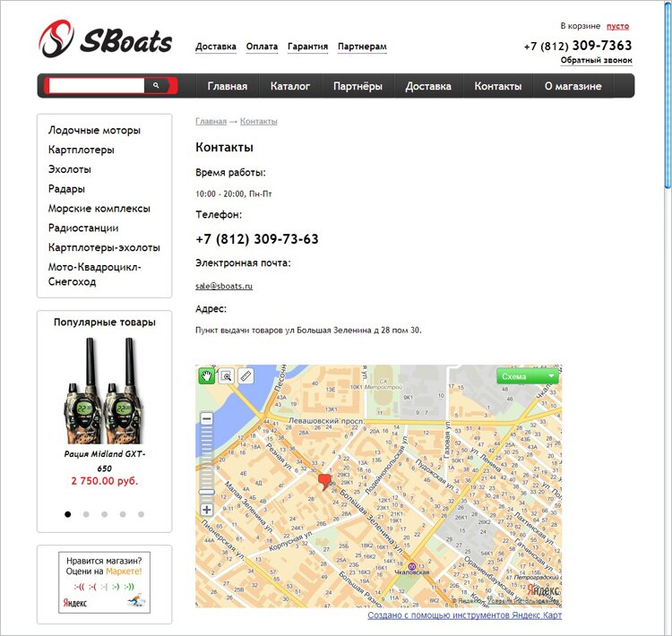The image size is (672, 636).
Task: Open the О магазине menu item
Action: [x=573, y=86]
